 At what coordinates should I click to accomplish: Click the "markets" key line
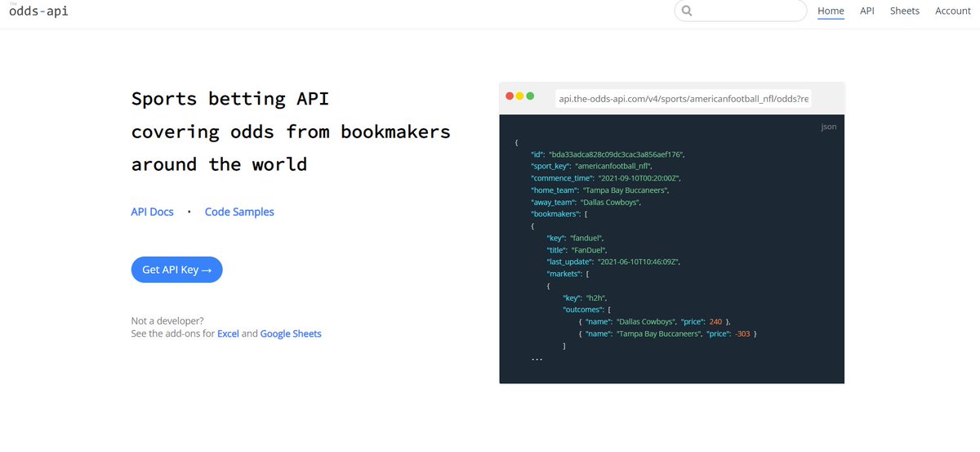568,273
